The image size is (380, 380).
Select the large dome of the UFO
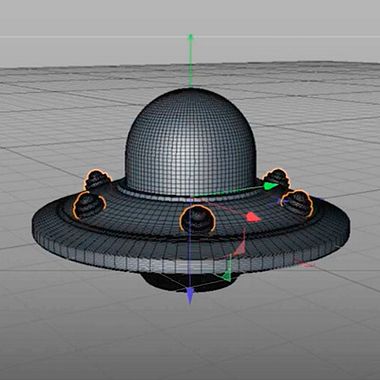click(x=190, y=142)
